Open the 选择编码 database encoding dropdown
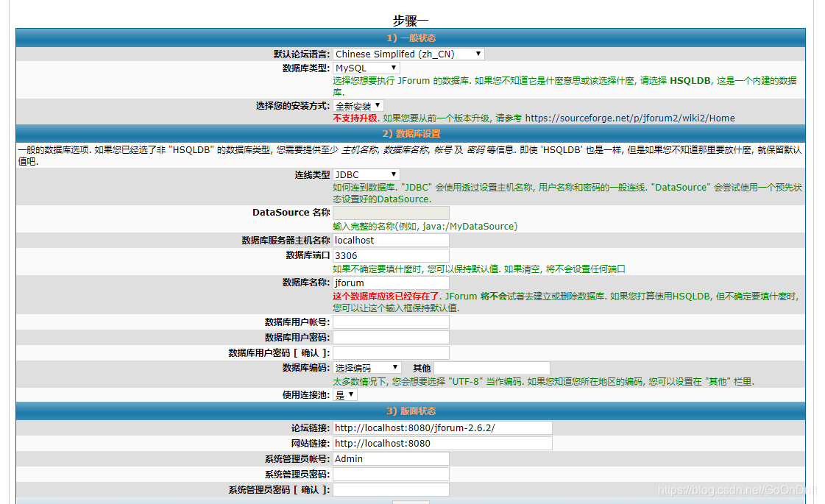Screen dimensions: 825x504 (367, 368)
